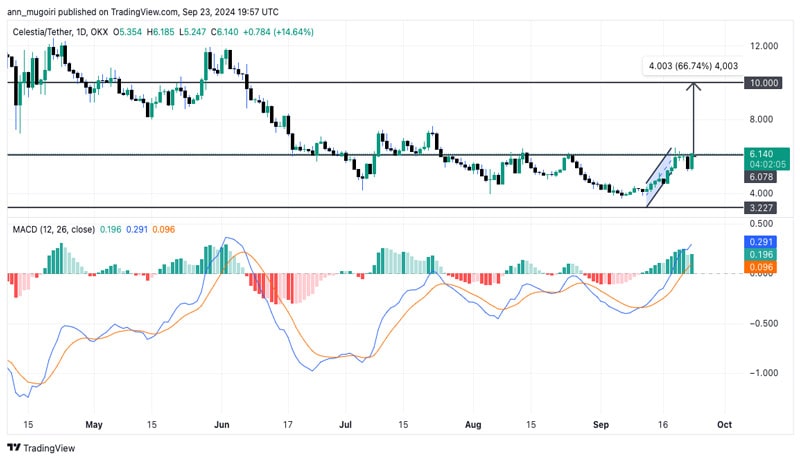Click the Jul date label on time axis
The image size is (800, 460).
(x=345, y=424)
